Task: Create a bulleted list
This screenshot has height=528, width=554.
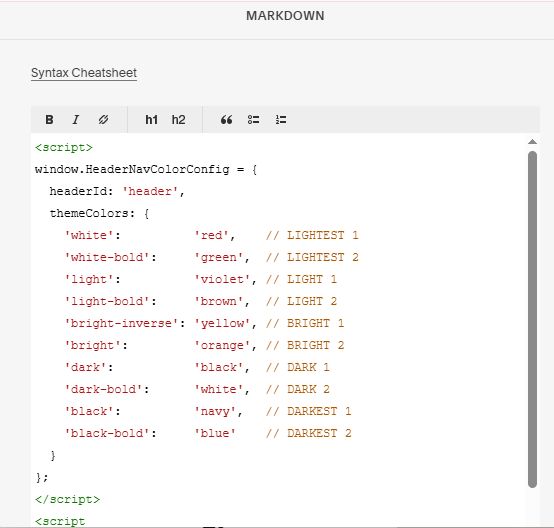Action: pyautogui.click(x=253, y=120)
